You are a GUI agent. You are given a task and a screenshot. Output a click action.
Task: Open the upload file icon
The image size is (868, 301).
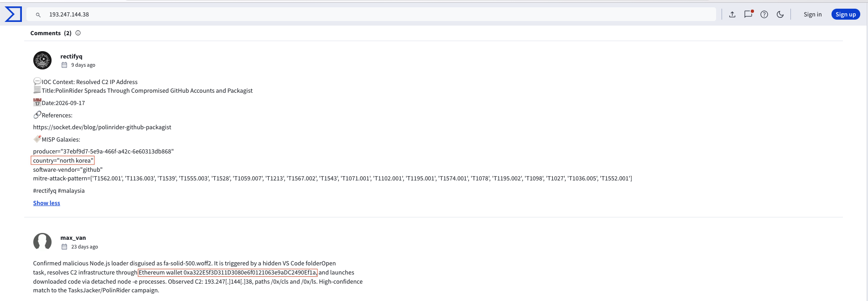(732, 15)
